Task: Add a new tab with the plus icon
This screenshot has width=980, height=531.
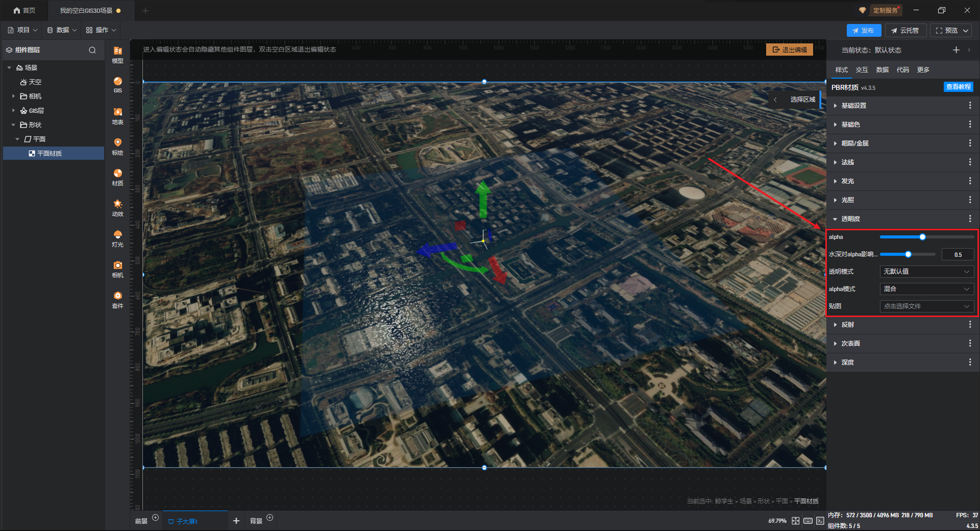Action: pos(236,521)
